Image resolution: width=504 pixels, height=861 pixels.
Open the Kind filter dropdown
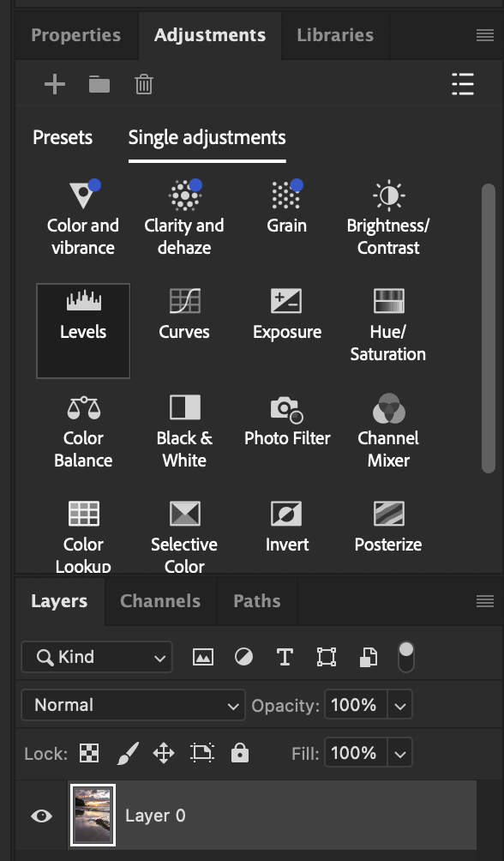[97, 657]
